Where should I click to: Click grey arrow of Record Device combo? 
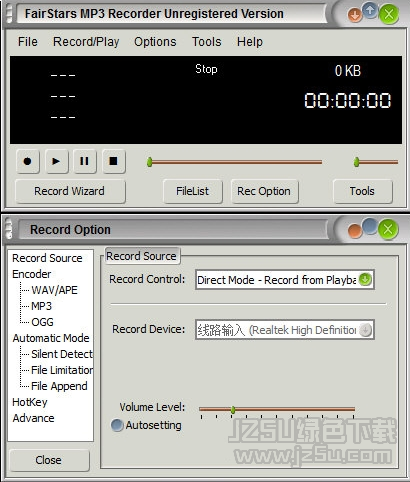[365, 330]
